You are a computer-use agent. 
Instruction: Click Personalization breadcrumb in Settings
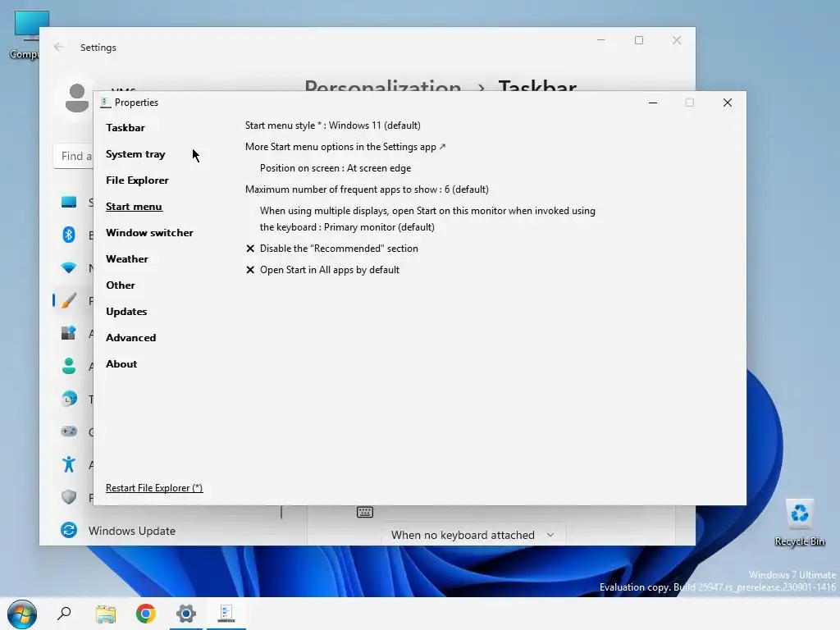pyautogui.click(x=382, y=85)
